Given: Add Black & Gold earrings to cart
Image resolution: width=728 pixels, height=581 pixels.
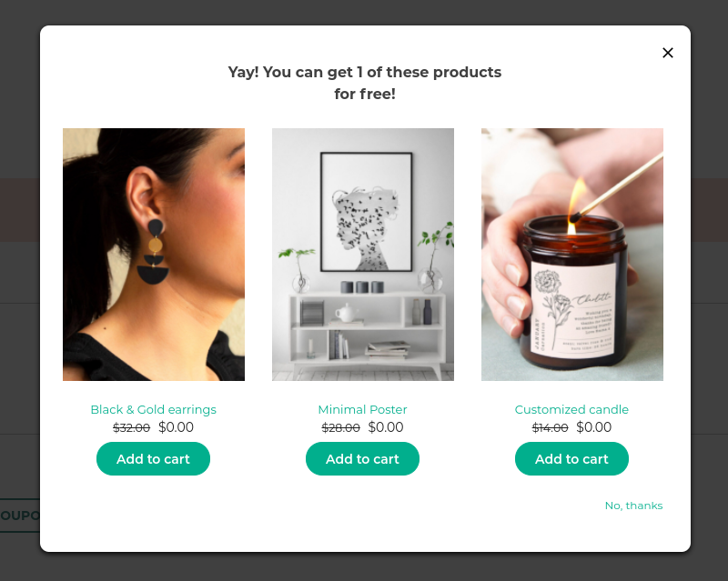Looking at the screenshot, I should pos(153,458).
